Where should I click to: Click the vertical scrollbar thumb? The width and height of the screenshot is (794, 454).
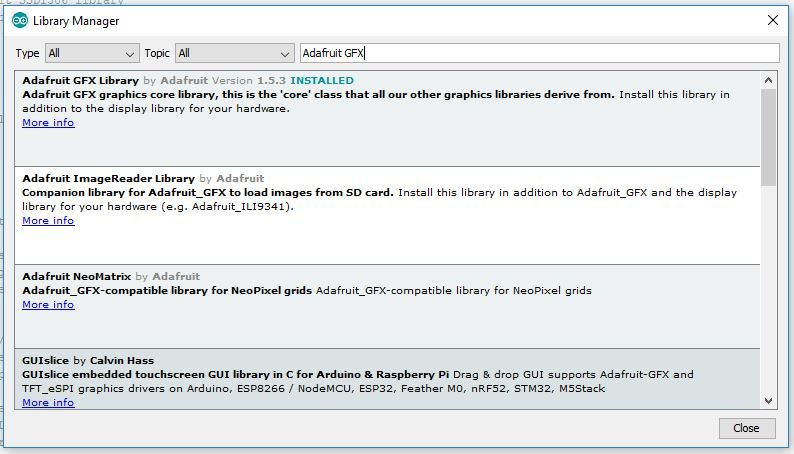[768, 138]
